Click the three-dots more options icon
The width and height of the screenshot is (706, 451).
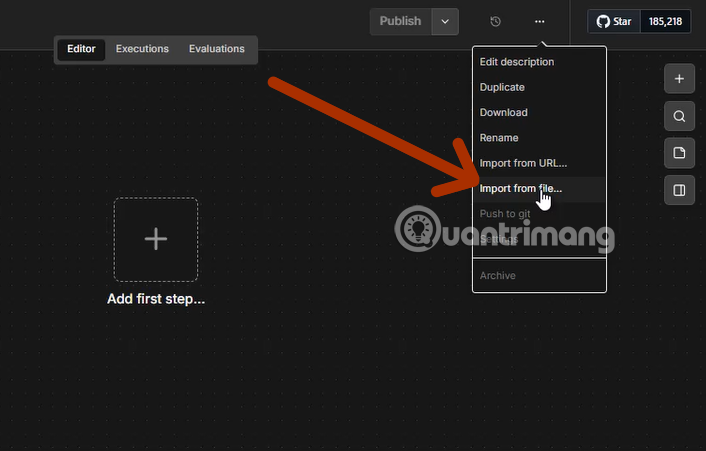pyautogui.click(x=539, y=21)
